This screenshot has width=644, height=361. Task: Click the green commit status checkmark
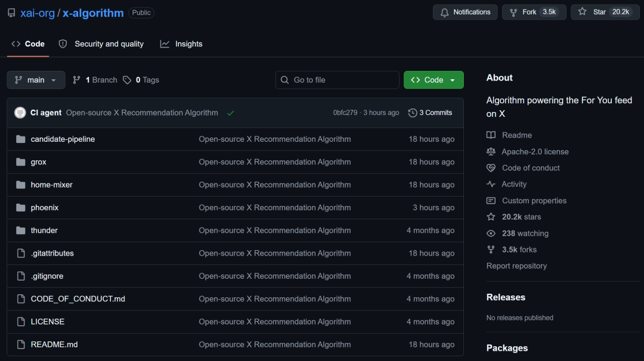230,113
